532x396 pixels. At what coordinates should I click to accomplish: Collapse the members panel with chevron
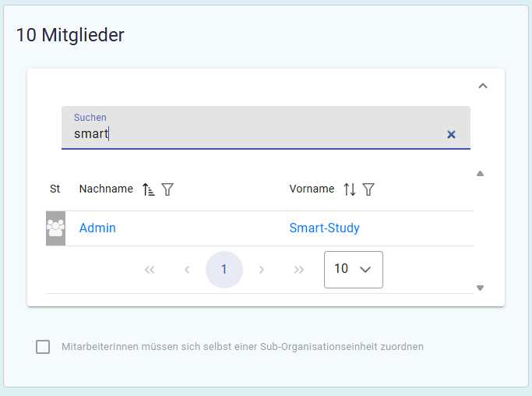tap(482, 86)
